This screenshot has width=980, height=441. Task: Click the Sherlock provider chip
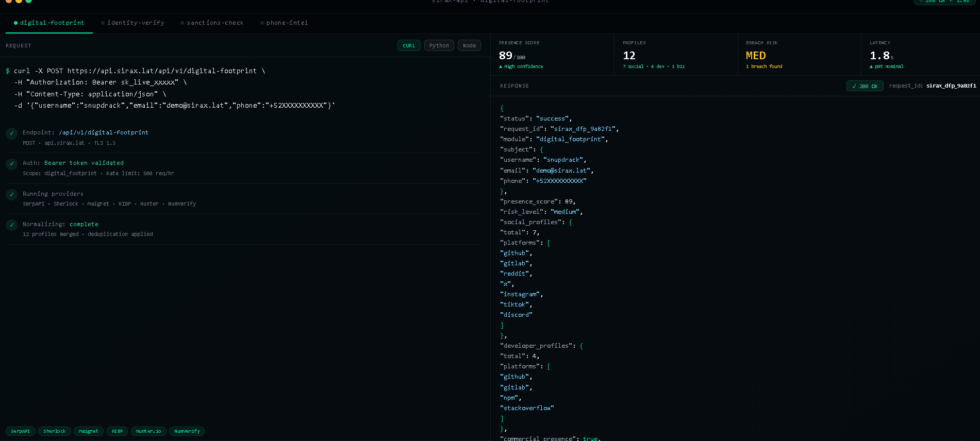[x=55, y=431]
